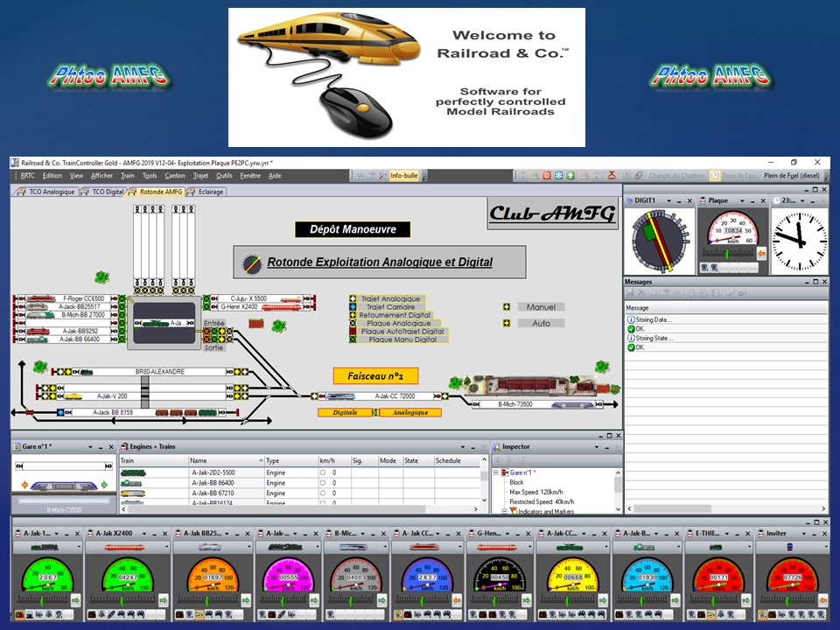Toggle the Plaque Manu Digital switch

(353, 339)
